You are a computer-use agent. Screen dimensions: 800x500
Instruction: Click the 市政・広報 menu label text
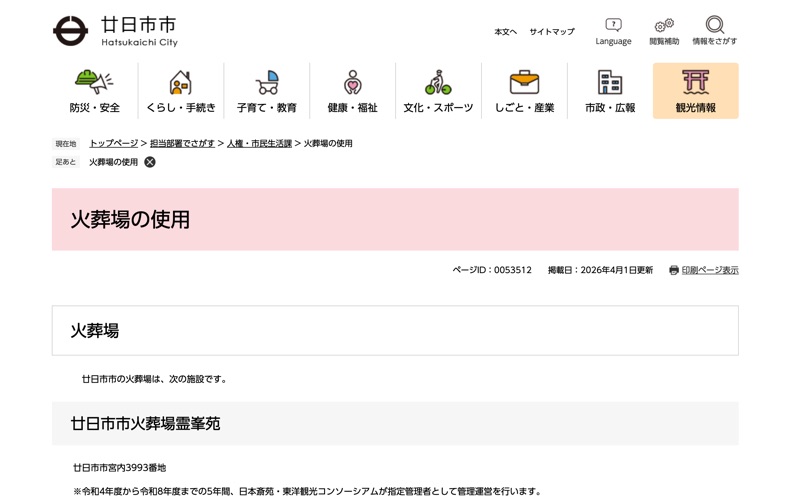point(610,108)
